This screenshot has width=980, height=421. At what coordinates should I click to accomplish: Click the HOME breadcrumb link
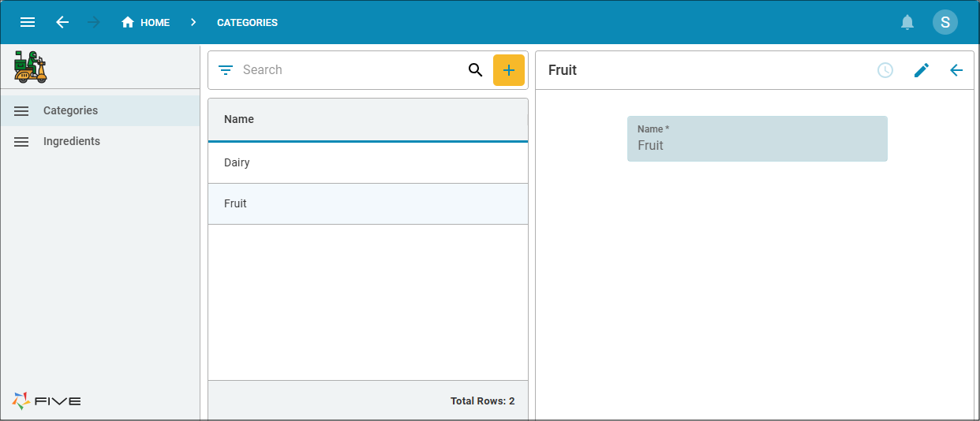[146, 22]
